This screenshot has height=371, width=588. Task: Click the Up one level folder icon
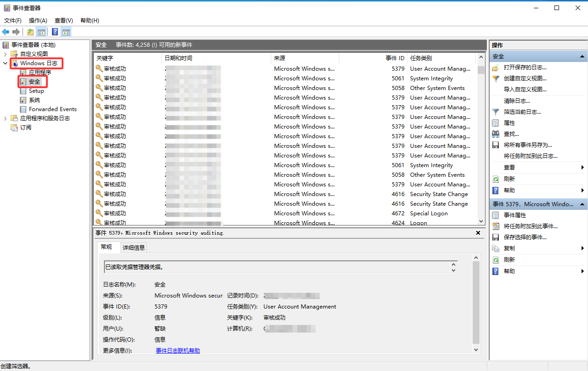(x=30, y=32)
